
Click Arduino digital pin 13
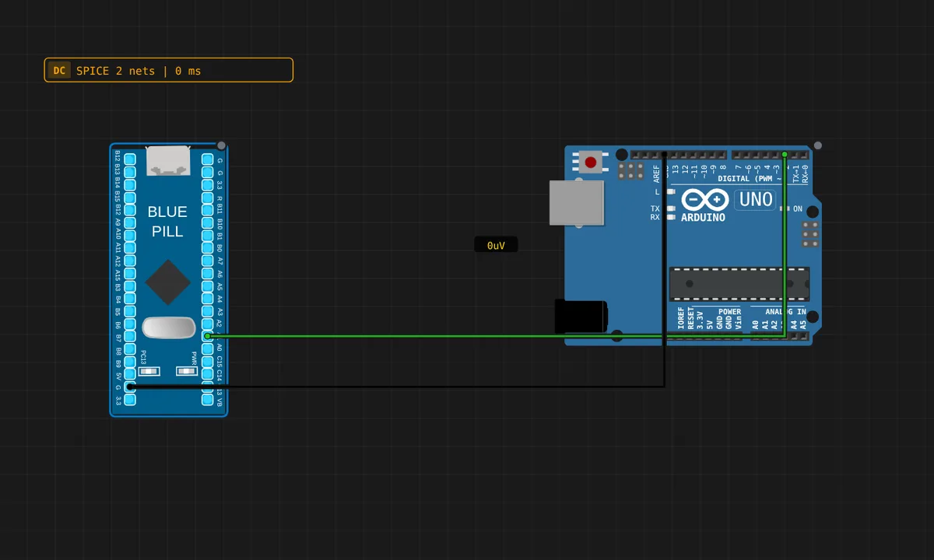point(675,155)
